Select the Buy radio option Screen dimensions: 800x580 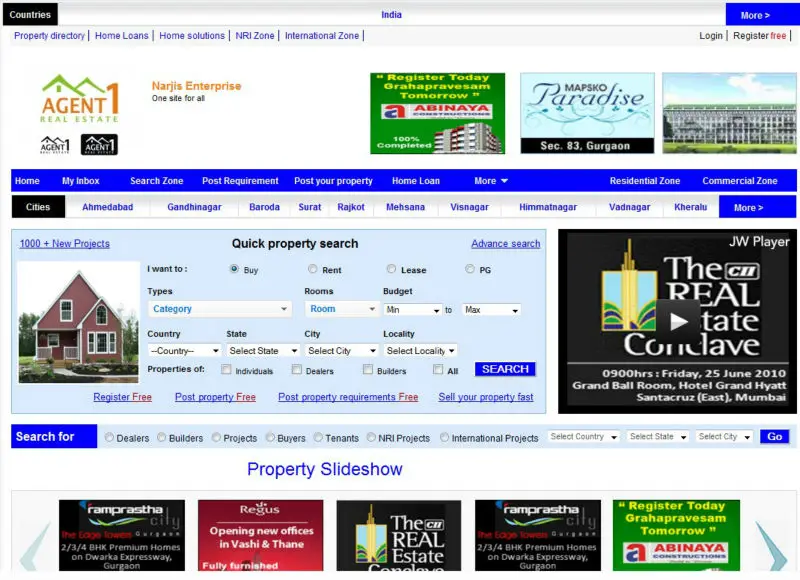234,269
